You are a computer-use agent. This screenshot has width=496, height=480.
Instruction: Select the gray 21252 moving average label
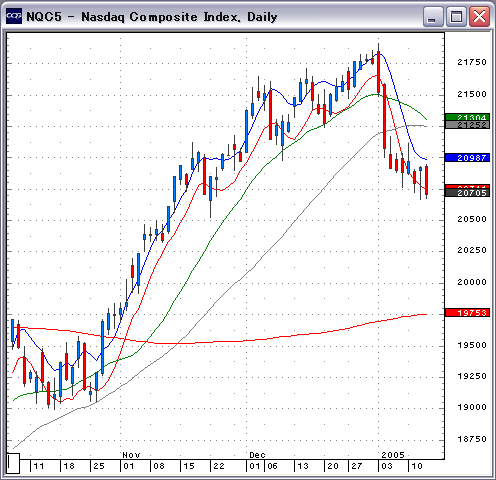point(467,125)
